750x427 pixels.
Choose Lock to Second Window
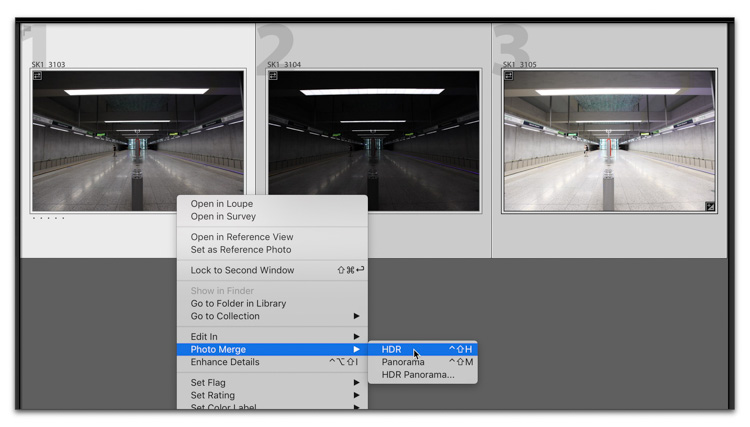point(243,270)
